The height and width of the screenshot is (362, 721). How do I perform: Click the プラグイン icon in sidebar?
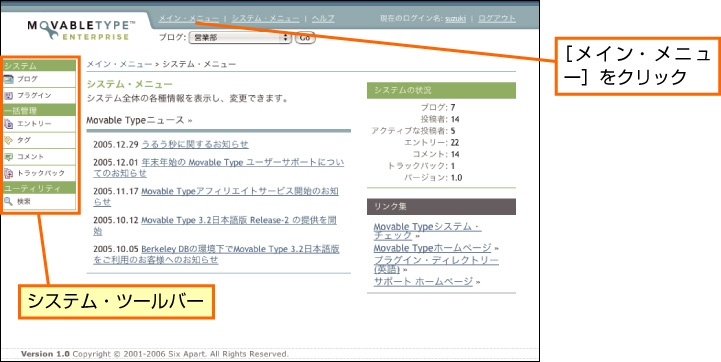point(9,96)
